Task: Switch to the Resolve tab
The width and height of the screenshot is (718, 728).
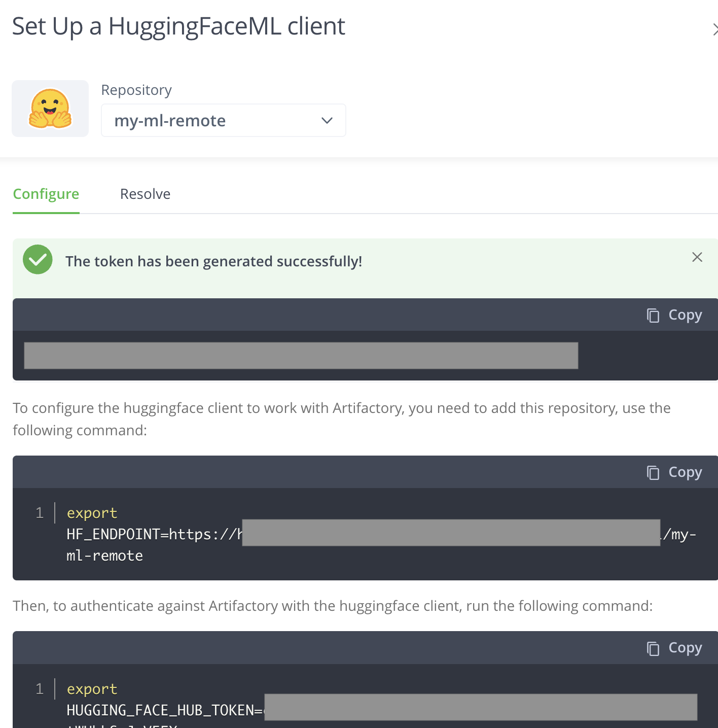Action: (x=145, y=194)
